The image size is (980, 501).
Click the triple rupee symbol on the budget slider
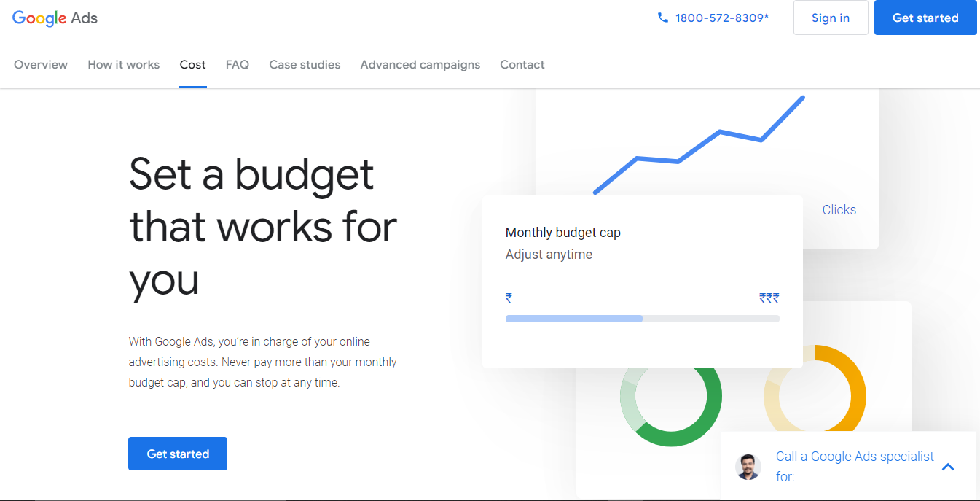769,298
